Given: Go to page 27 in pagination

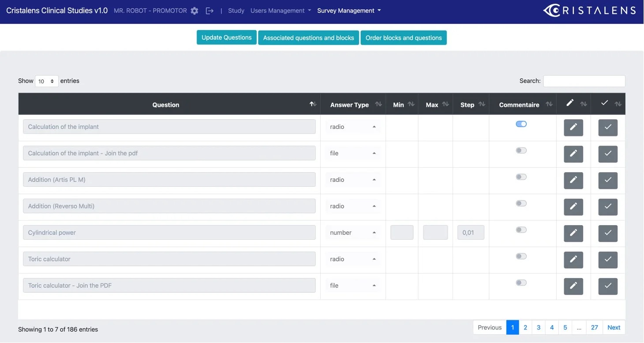Looking at the screenshot, I should tap(594, 328).
